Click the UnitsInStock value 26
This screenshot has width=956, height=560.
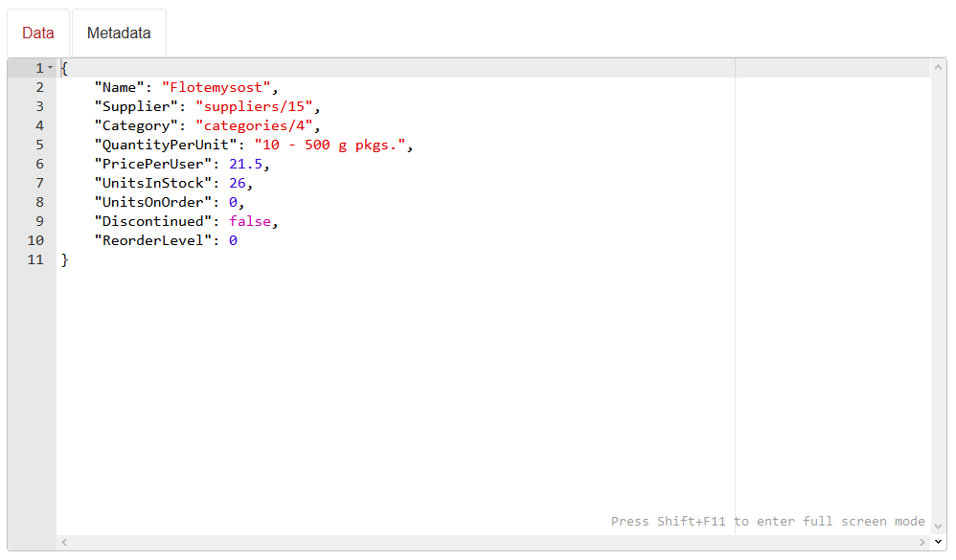238,183
